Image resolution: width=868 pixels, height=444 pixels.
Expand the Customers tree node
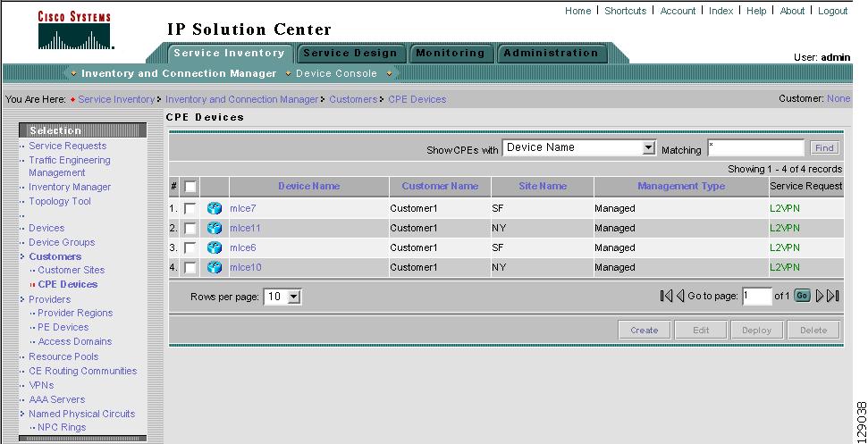pos(22,256)
